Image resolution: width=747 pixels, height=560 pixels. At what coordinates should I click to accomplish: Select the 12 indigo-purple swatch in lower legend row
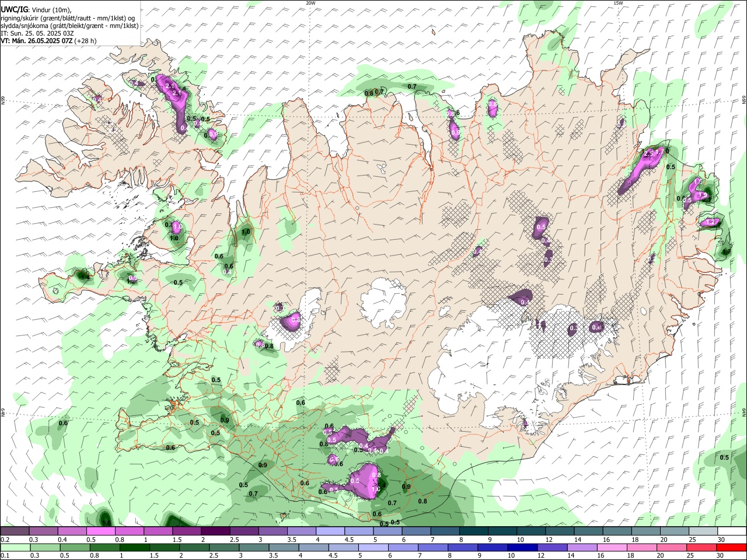click(x=552, y=547)
